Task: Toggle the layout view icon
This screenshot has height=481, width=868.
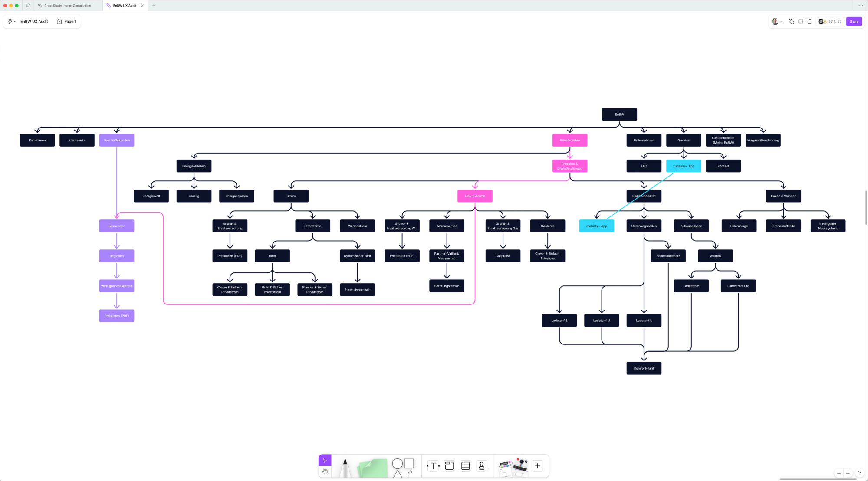Action: click(801, 21)
